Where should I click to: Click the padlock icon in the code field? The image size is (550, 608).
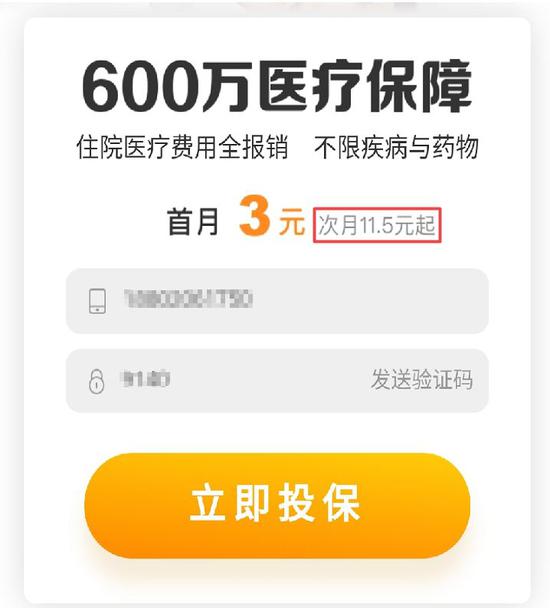[97, 382]
